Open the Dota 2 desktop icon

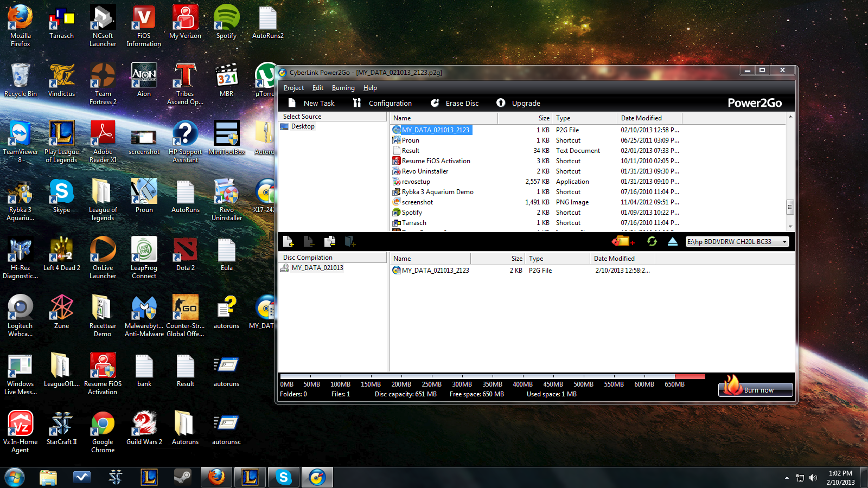[185, 254]
